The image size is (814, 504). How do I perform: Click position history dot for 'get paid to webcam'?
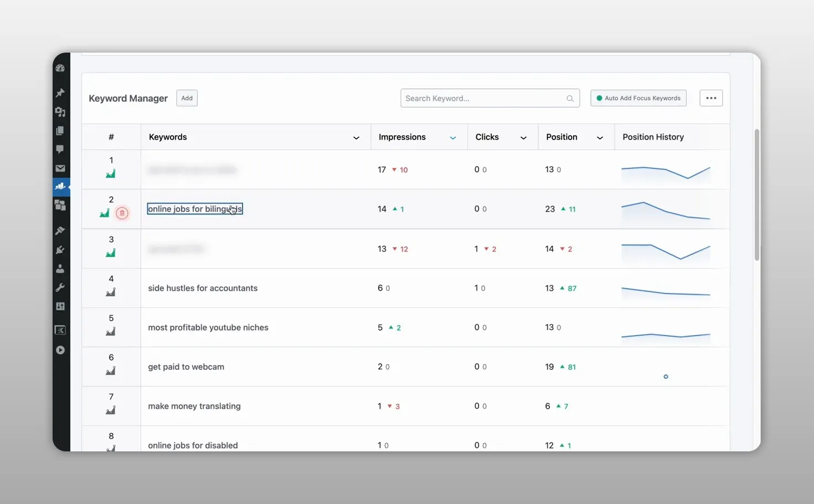(x=666, y=377)
